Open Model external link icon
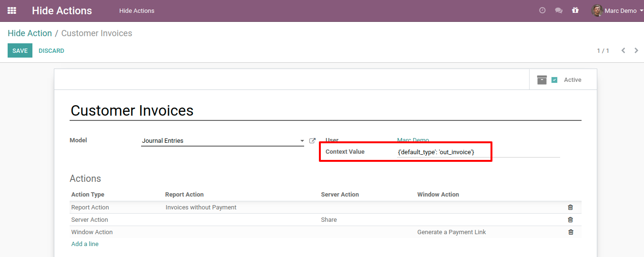Image resolution: width=644 pixels, height=257 pixels. tap(313, 141)
